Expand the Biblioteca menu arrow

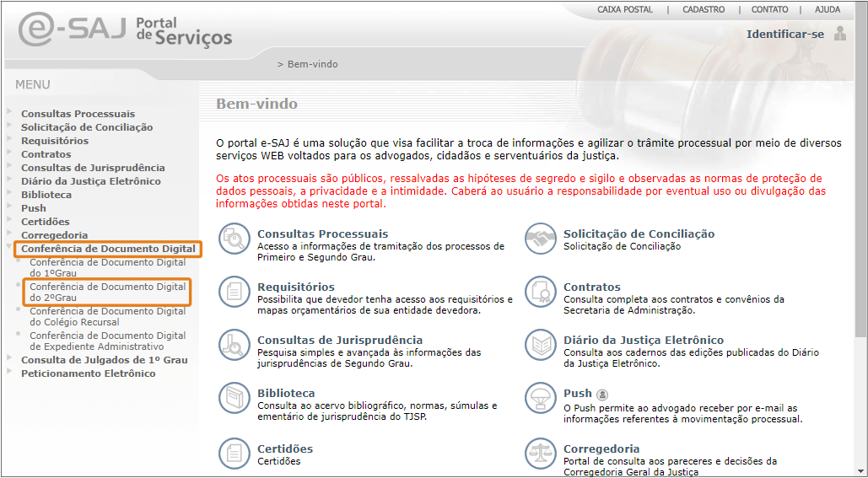coord(9,192)
